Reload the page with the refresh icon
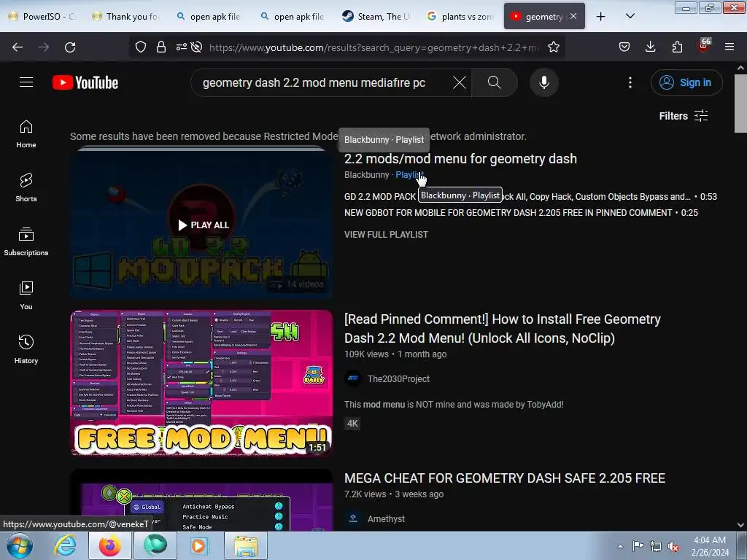 pyautogui.click(x=70, y=47)
